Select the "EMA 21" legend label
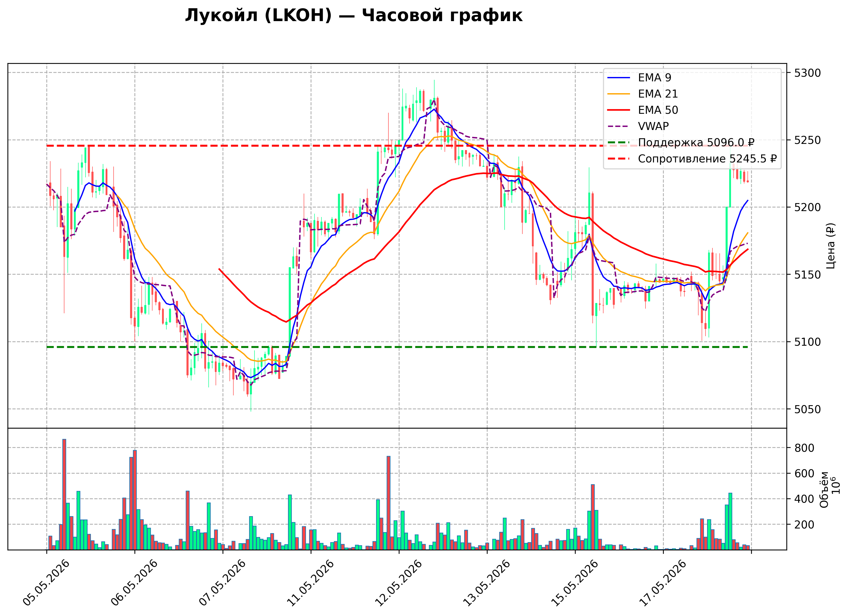 [658, 94]
